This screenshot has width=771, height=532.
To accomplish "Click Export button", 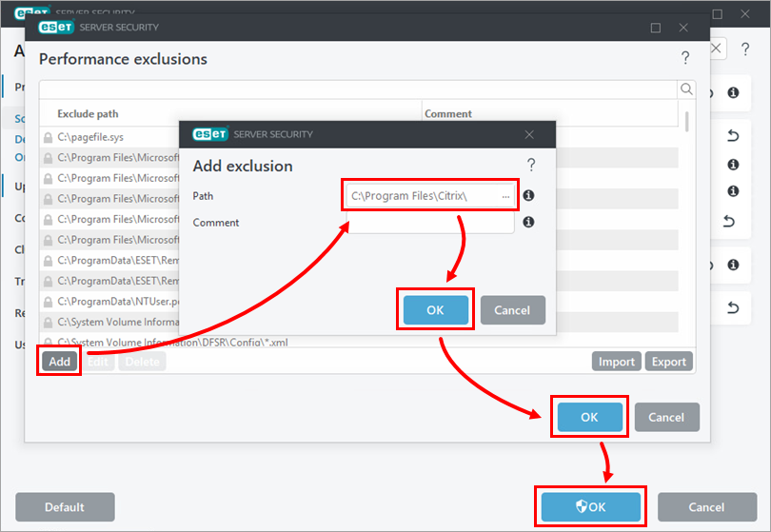I will [668, 362].
